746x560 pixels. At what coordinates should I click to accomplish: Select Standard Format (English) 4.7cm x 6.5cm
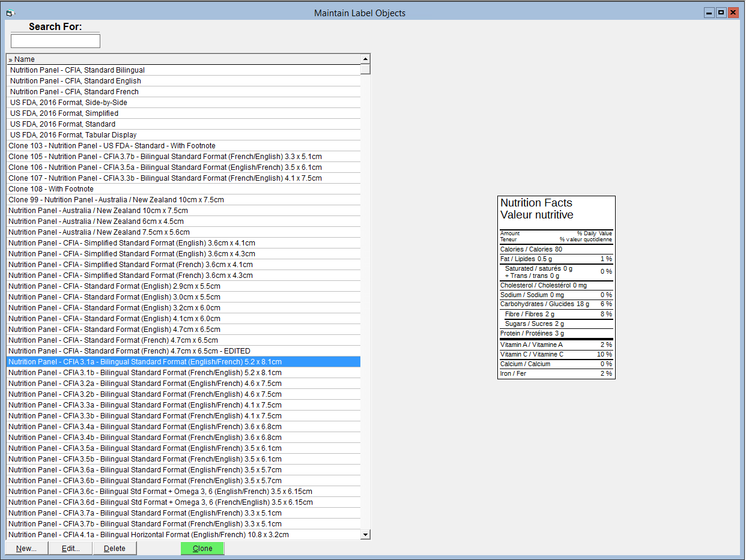pos(184,330)
